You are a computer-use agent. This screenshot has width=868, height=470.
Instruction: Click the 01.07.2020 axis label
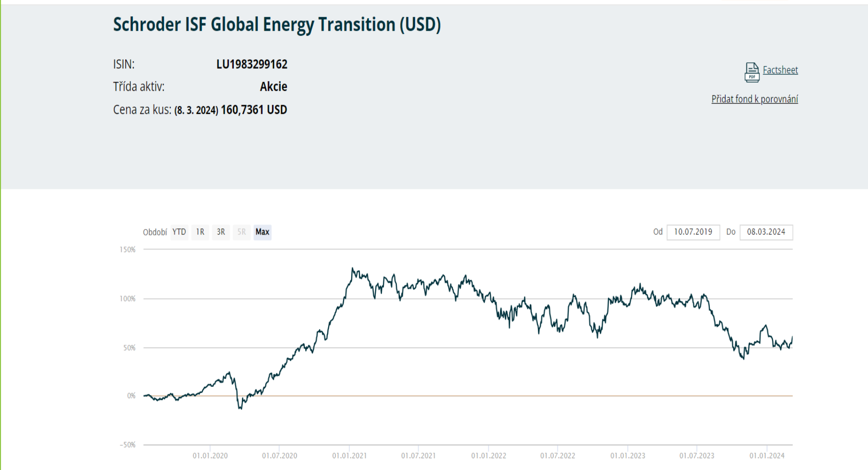tap(279, 456)
